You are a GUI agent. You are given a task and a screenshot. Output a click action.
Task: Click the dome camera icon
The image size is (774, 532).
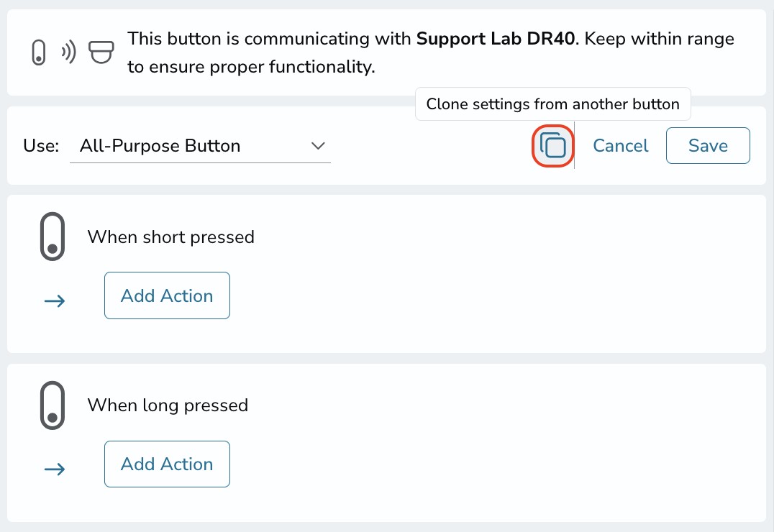pos(101,52)
